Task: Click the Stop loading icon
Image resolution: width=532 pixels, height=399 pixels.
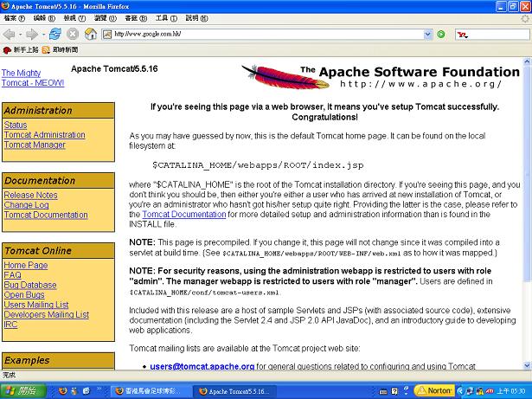Action: 73,34
